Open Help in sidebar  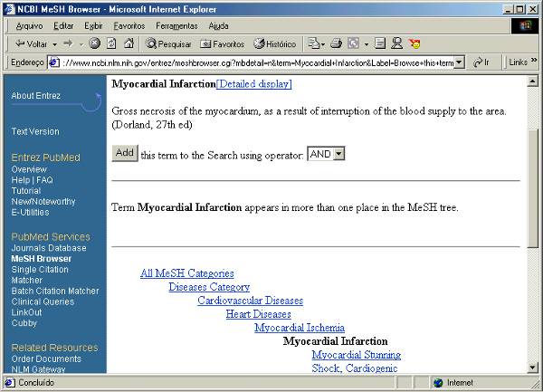click(x=21, y=180)
